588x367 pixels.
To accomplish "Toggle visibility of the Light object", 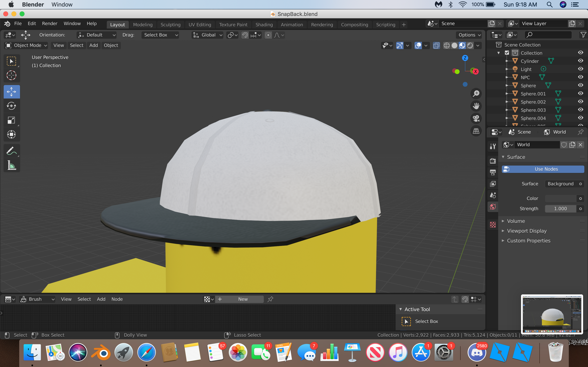I will click(580, 69).
